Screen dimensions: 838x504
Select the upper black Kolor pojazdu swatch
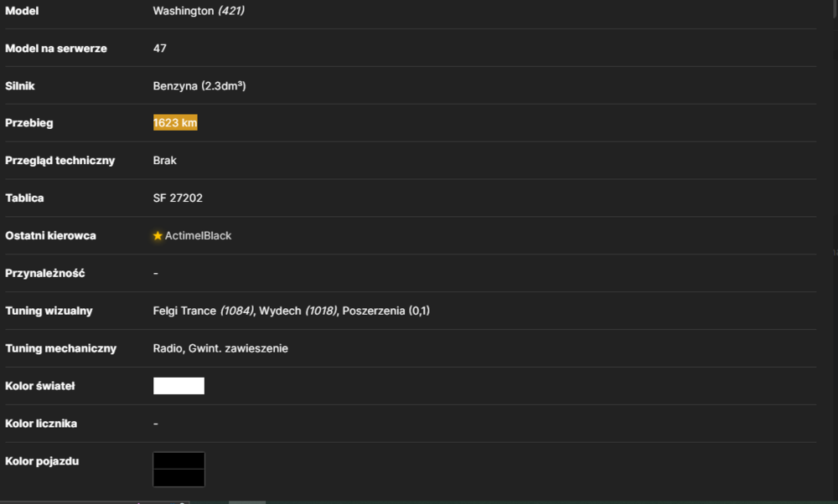click(178, 460)
